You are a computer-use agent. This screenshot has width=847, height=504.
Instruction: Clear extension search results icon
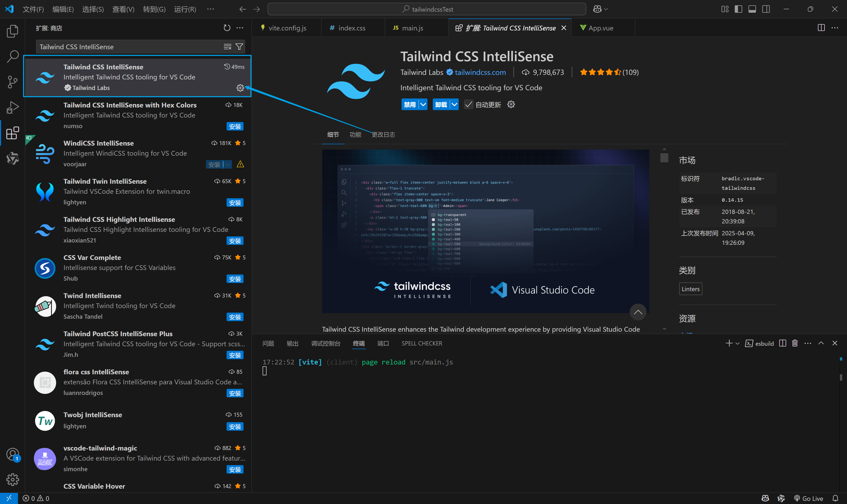tap(227, 47)
